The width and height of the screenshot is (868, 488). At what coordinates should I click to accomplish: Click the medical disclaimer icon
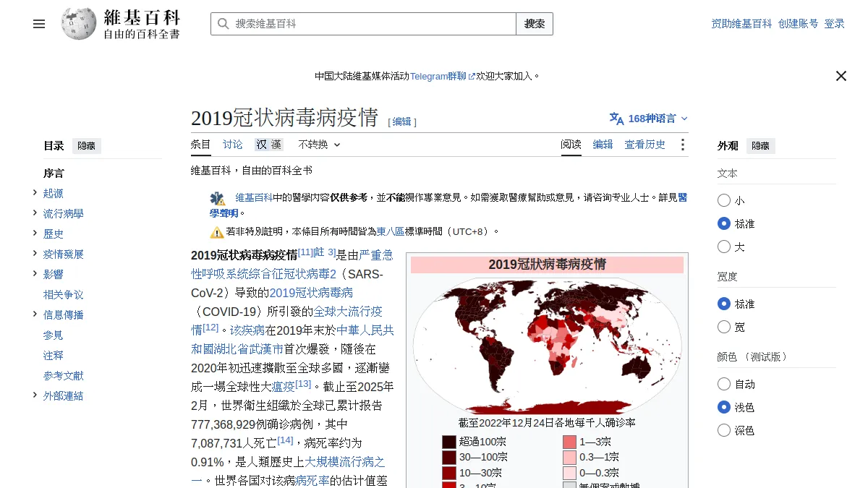point(218,198)
